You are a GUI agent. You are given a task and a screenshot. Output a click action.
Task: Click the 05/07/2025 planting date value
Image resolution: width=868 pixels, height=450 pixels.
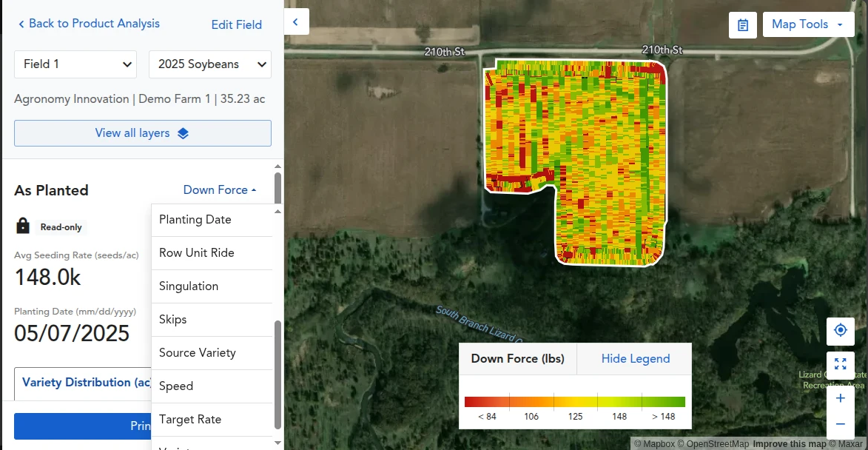pyautogui.click(x=72, y=333)
